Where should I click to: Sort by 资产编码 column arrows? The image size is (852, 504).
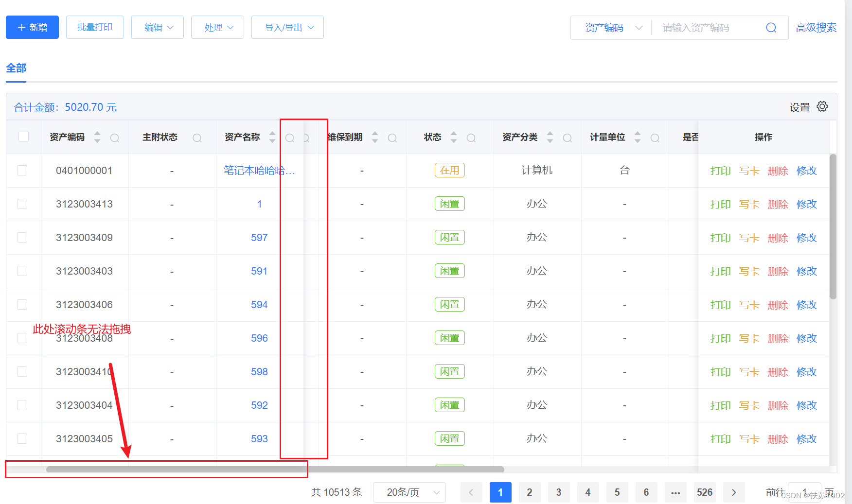point(97,138)
